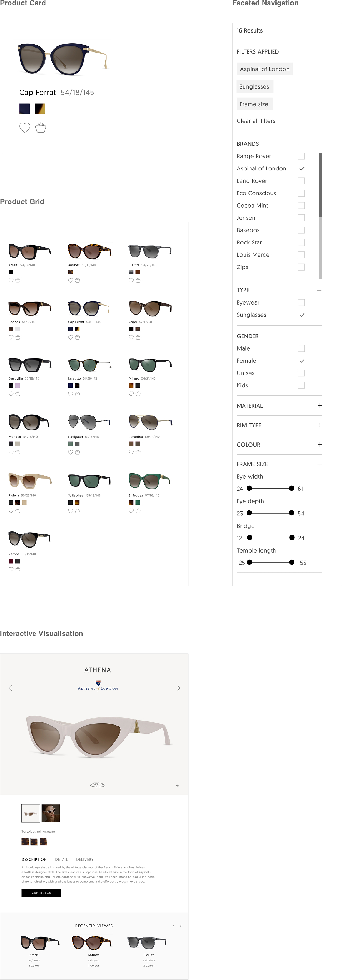Expand the COLOUR filter section
343x980 pixels.
(x=320, y=444)
